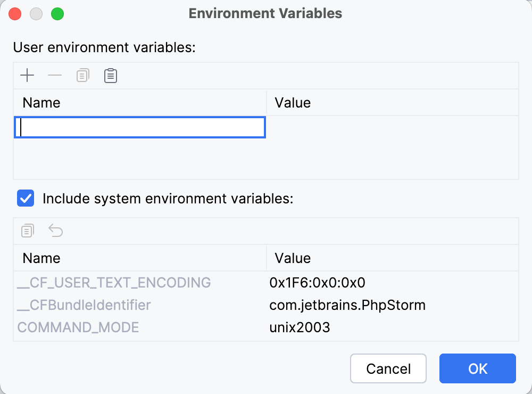Disable Include system environment variables

pos(25,198)
